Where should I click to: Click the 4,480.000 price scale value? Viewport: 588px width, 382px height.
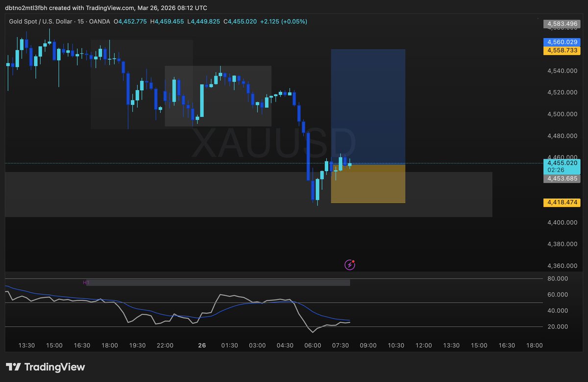click(x=562, y=136)
